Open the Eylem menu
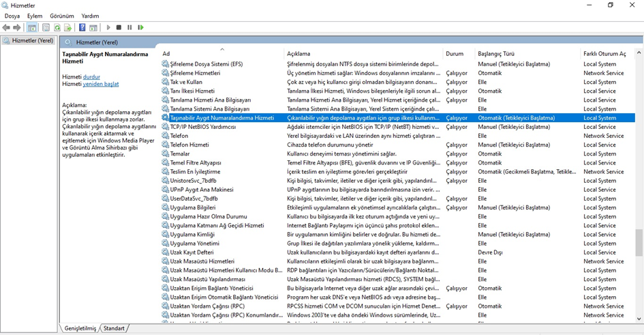Image resolution: width=644 pixels, height=335 pixels. pos(34,16)
